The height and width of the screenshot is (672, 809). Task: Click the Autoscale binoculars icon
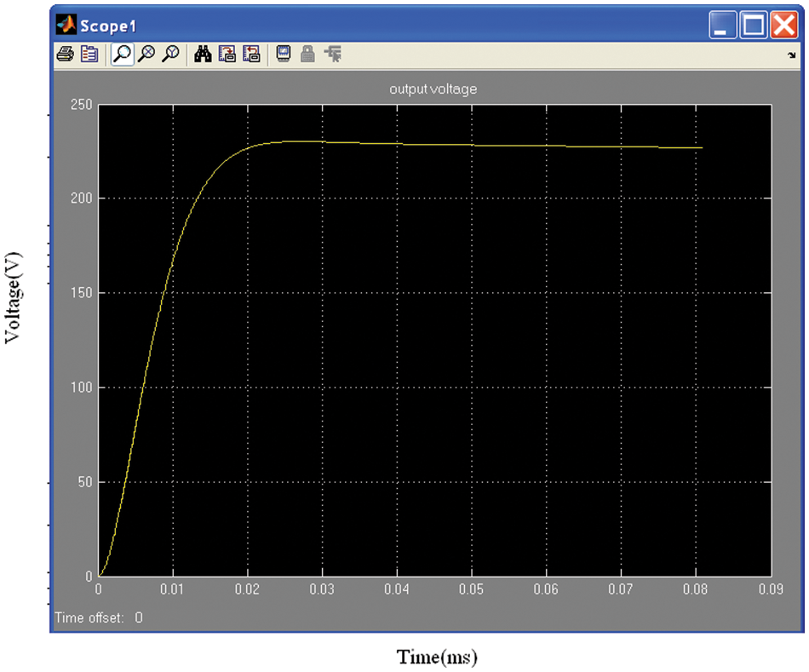(x=204, y=55)
